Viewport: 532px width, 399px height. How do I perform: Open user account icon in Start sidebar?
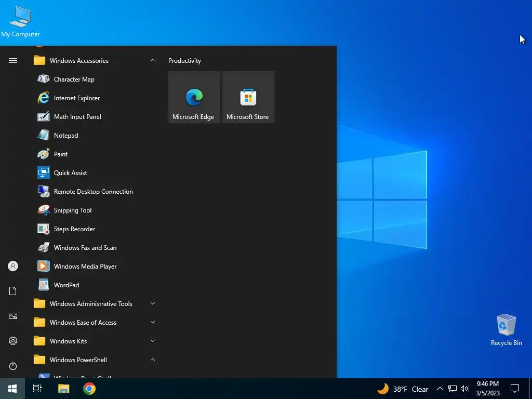(13, 266)
